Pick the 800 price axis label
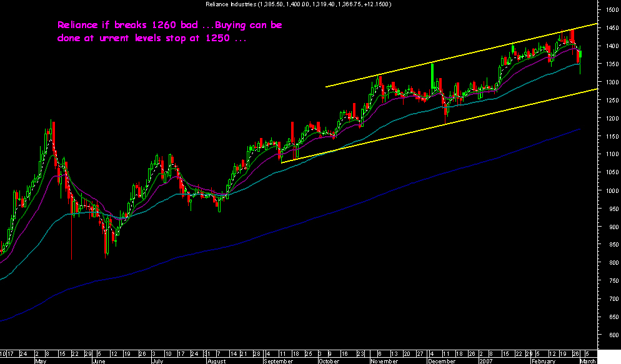621x364 pixels. (x=614, y=263)
